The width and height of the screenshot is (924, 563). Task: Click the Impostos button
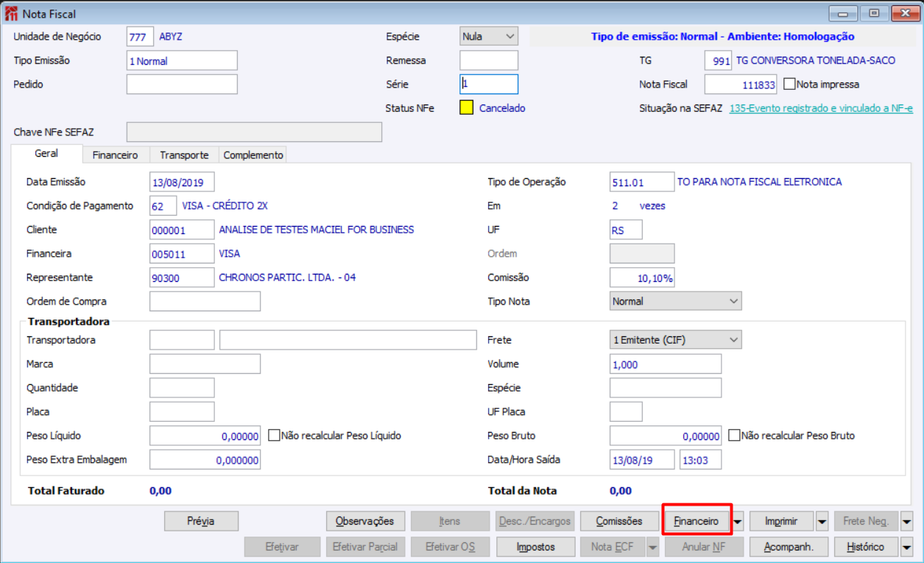pyautogui.click(x=535, y=547)
